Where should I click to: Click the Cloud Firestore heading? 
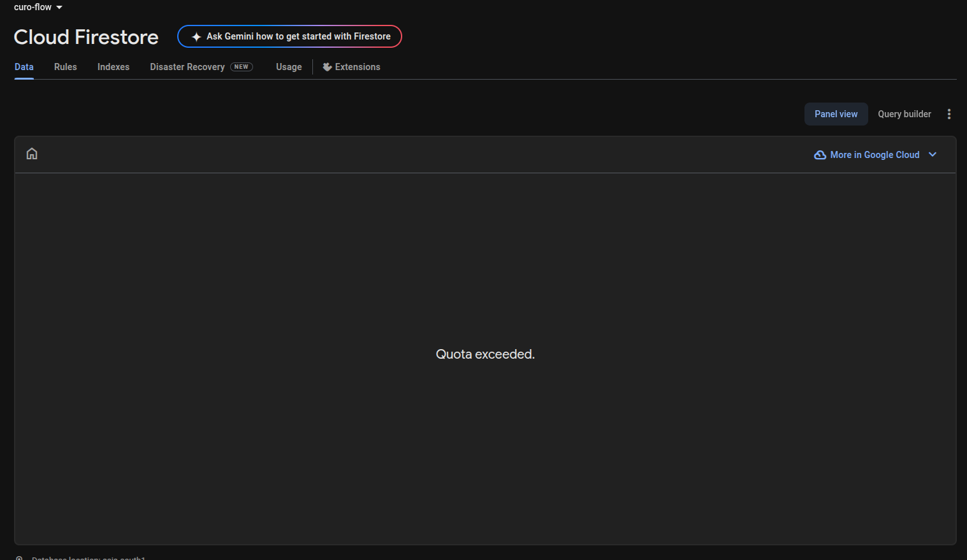pyautogui.click(x=86, y=37)
